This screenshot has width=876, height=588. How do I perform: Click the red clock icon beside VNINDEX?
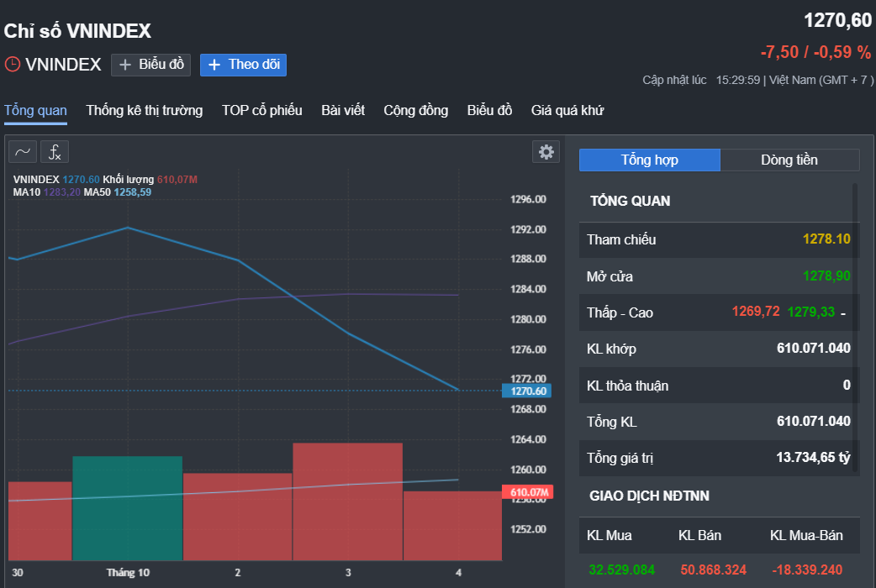(x=13, y=64)
